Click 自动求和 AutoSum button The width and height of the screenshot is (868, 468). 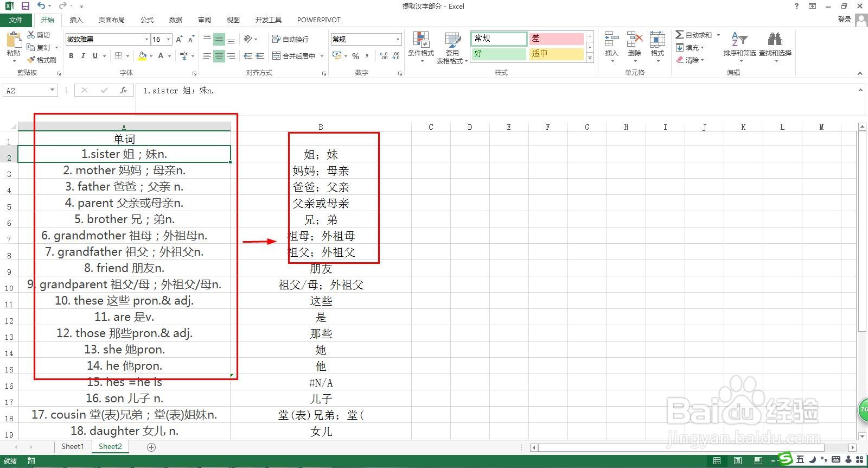tap(694, 35)
